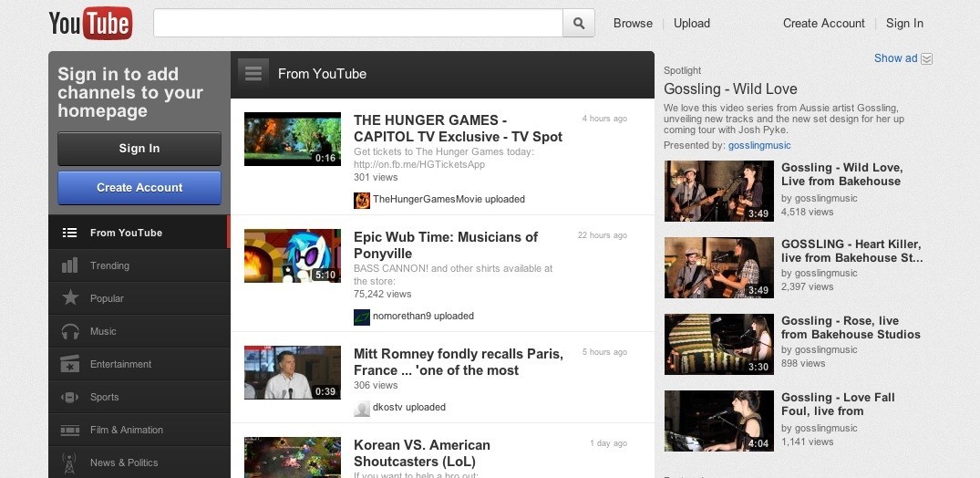This screenshot has width=980, height=478.
Task: Click the 5 hours ago timestamp
Action: [x=604, y=351]
